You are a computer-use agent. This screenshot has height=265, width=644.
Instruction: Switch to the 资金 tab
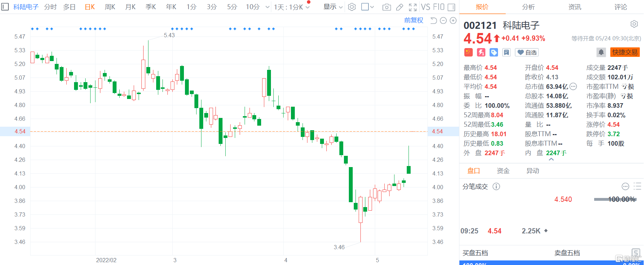503,171
